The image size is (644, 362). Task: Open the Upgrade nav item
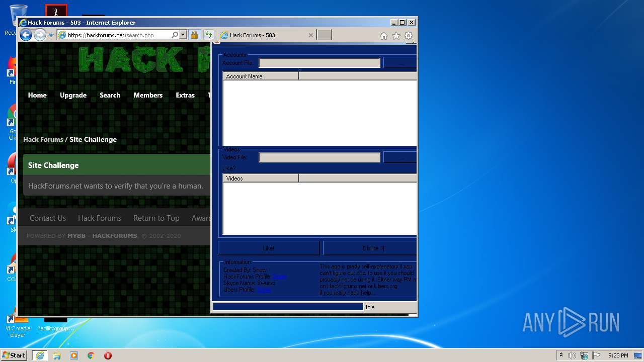coord(73,95)
